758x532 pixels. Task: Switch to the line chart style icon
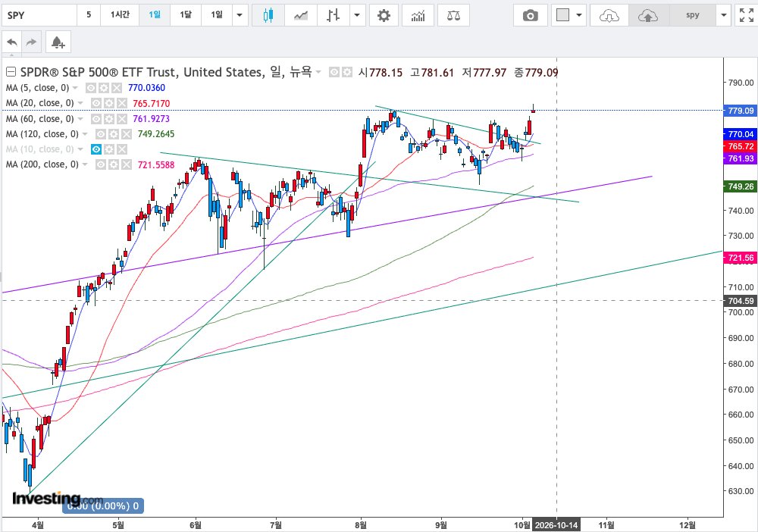301,15
